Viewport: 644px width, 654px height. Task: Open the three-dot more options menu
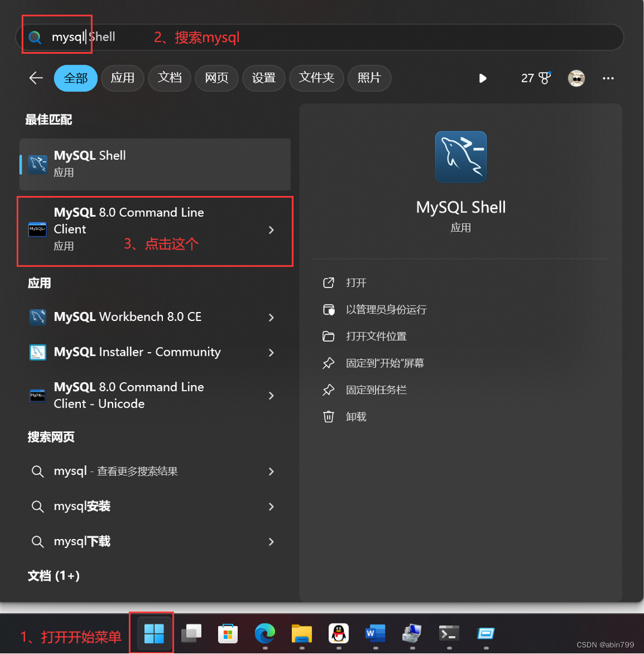pyautogui.click(x=608, y=78)
